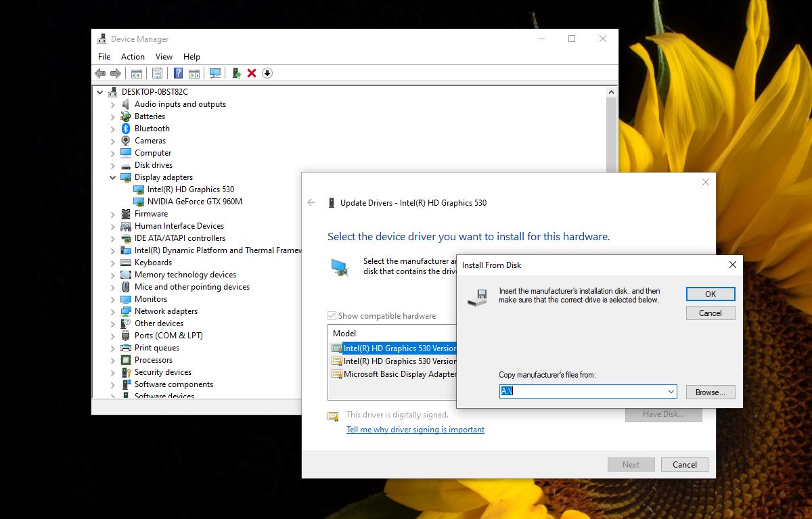The image size is (812, 519).
Task: Click the Next button in Update Drivers
Action: (x=631, y=465)
